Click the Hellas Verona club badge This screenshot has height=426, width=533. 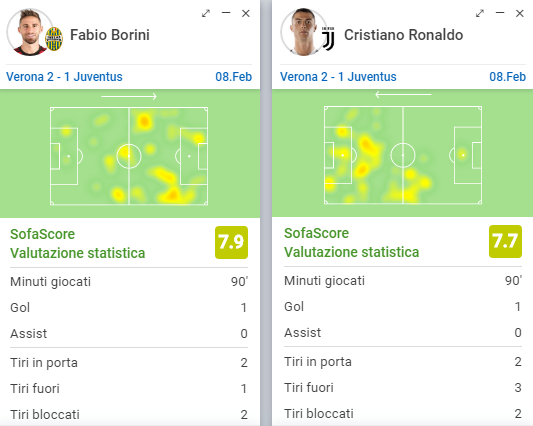click(54, 39)
